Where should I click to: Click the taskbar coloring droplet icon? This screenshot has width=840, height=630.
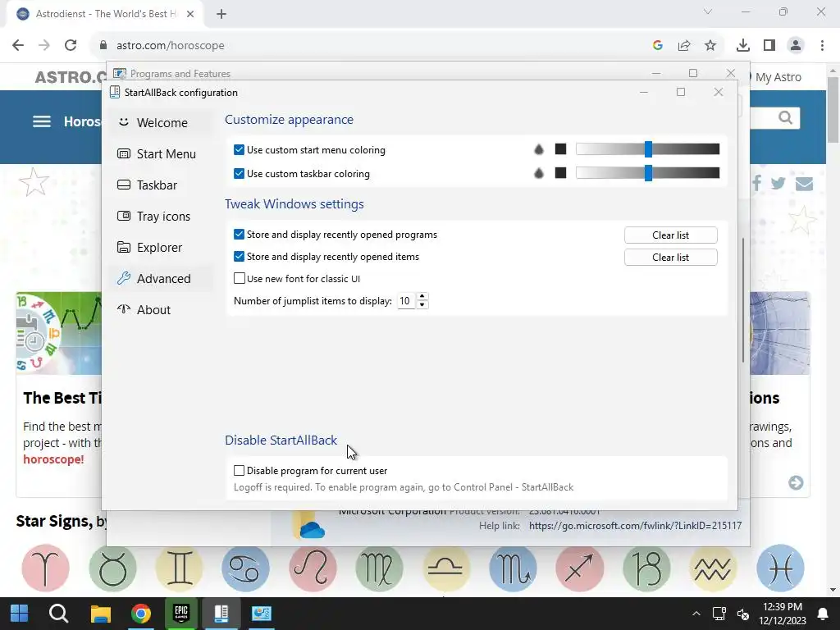(539, 173)
